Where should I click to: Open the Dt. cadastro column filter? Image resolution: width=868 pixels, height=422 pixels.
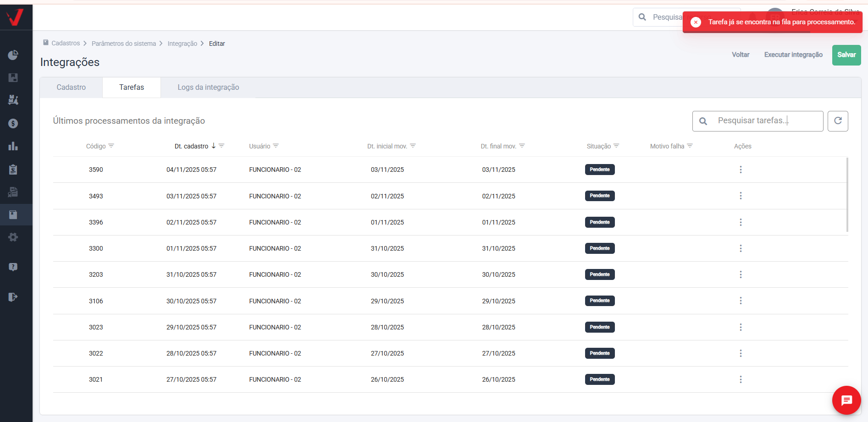point(221,146)
